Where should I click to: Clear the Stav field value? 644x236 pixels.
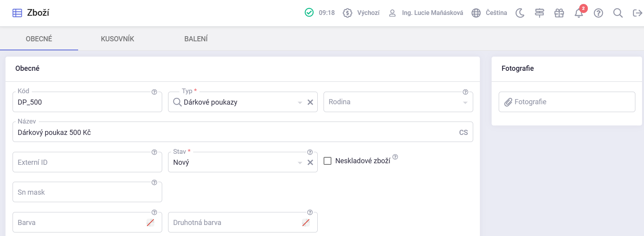point(310,162)
